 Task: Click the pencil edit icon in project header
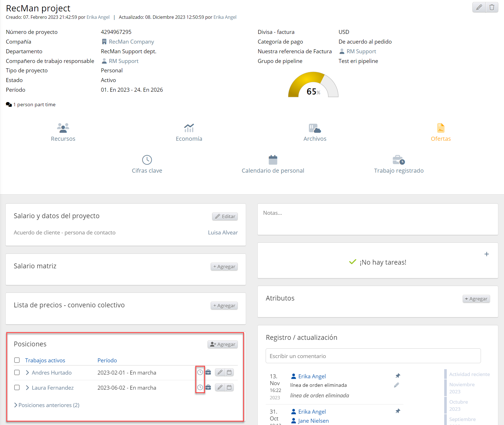pos(479,7)
